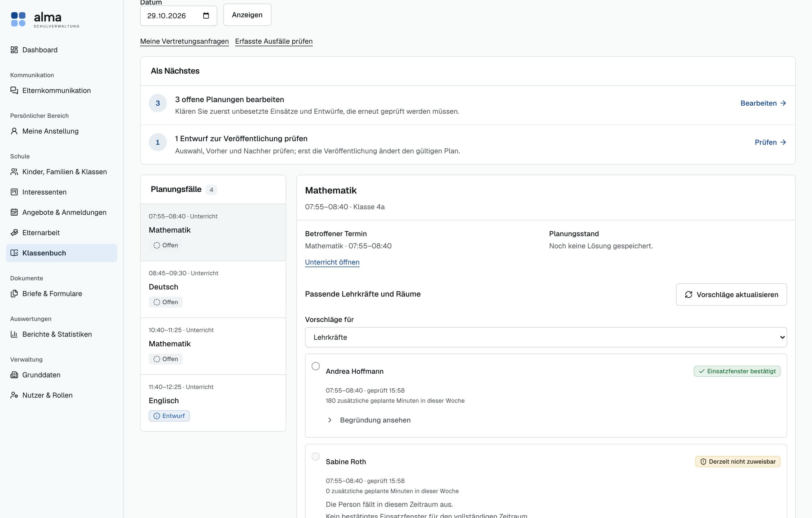Select Sabine Roth radio button
Screen dimensions: 812x518
click(316, 457)
